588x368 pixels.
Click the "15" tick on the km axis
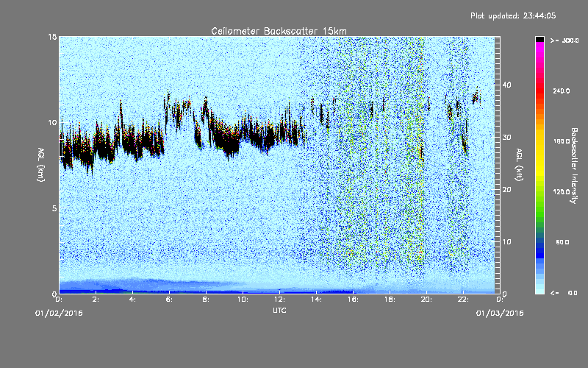click(x=52, y=37)
